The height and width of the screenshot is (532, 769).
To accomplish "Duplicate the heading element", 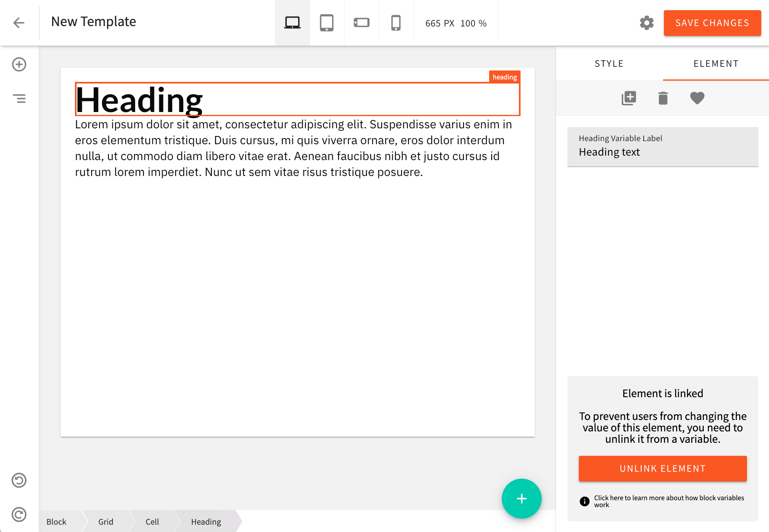I will pos(628,98).
